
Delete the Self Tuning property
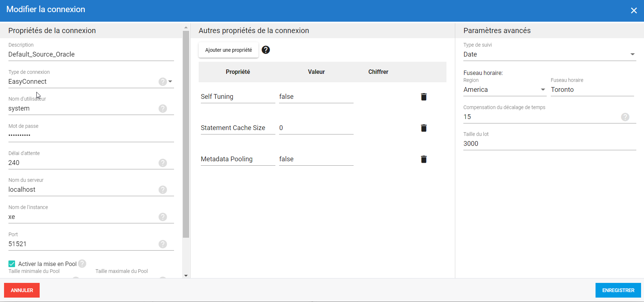pos(424,97)
